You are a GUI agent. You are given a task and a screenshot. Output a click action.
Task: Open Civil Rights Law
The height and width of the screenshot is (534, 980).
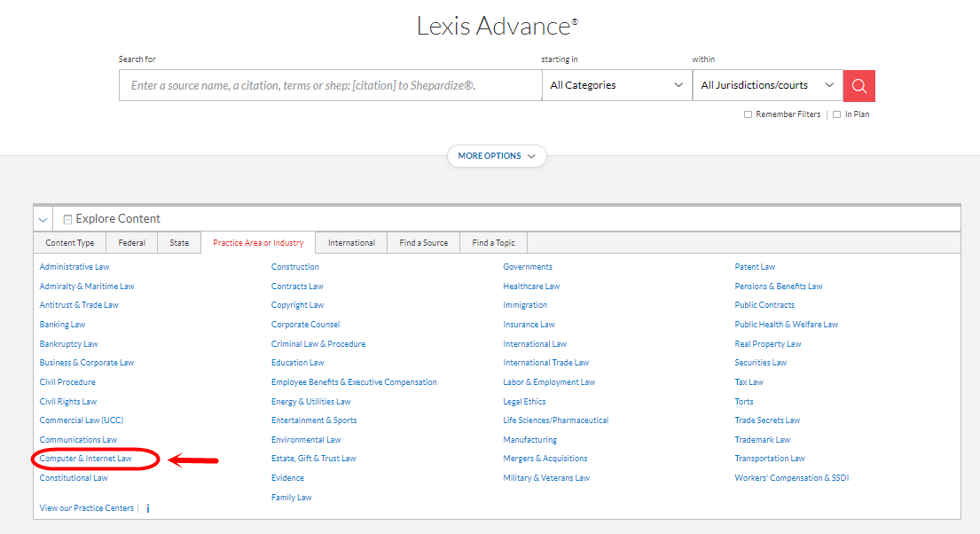68,402
